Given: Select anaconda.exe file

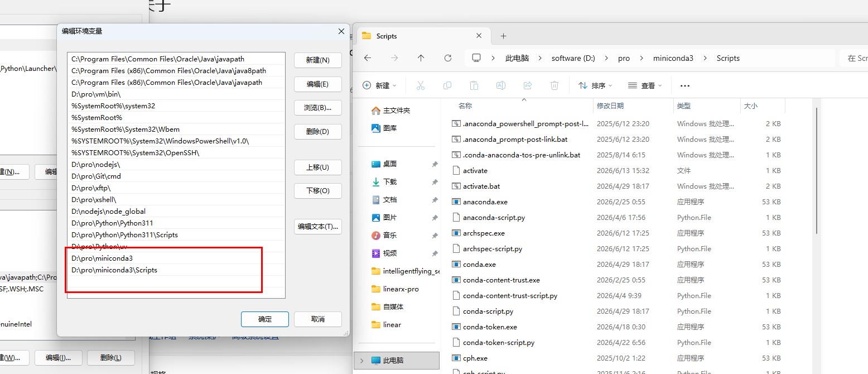Looking at the screenshot, I should coord(485,202).
